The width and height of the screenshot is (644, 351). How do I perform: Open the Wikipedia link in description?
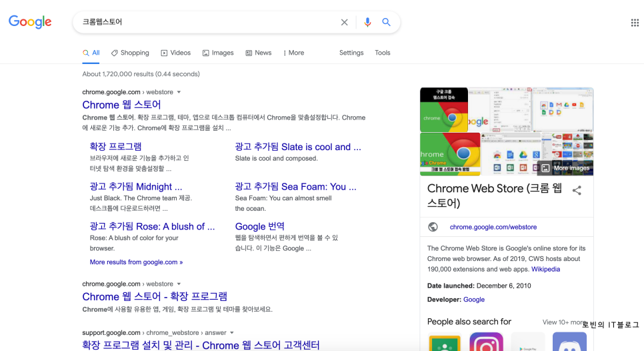point(545,269)
